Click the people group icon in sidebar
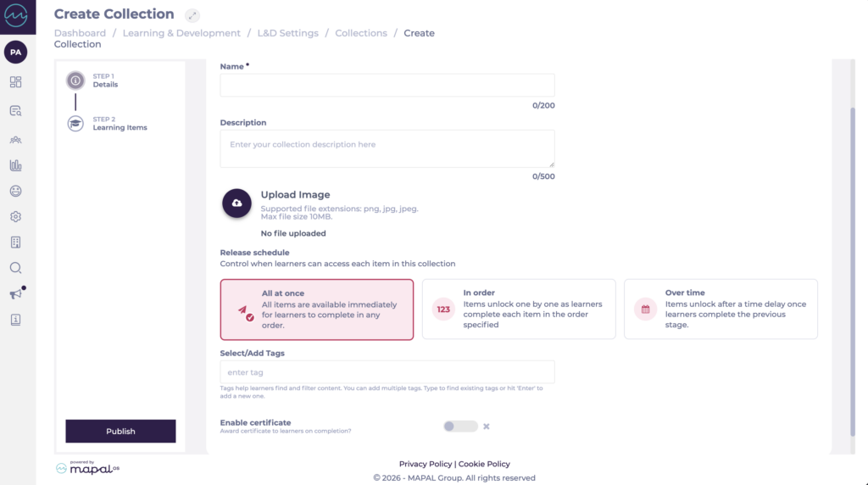The image size is (868, 485). (15, 140)
